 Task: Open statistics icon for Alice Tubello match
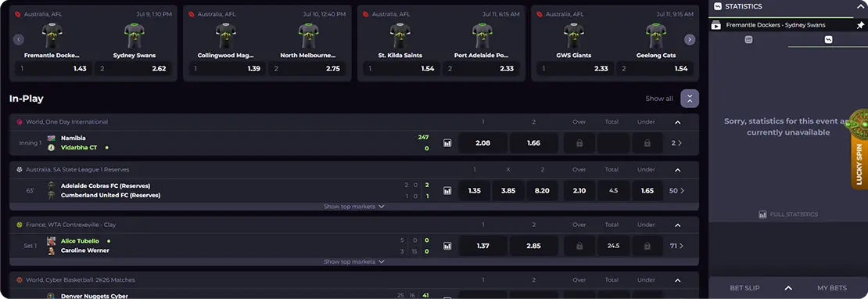(x=447, y=245)
